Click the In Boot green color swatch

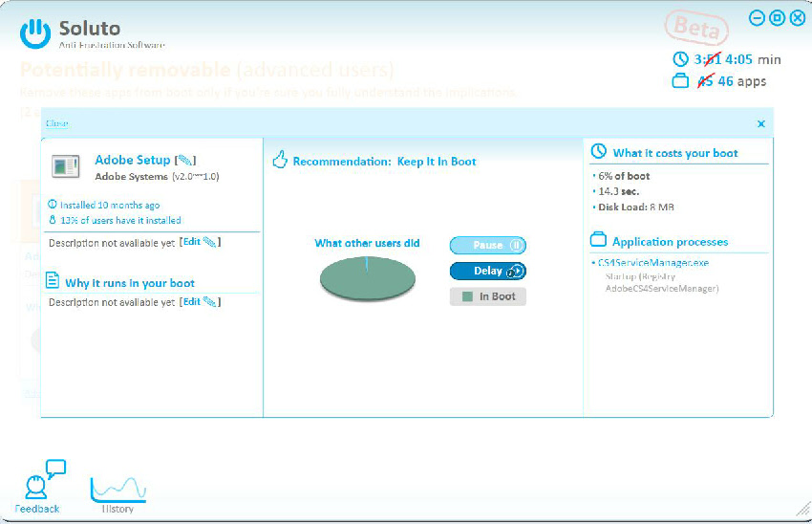point(467,296)
